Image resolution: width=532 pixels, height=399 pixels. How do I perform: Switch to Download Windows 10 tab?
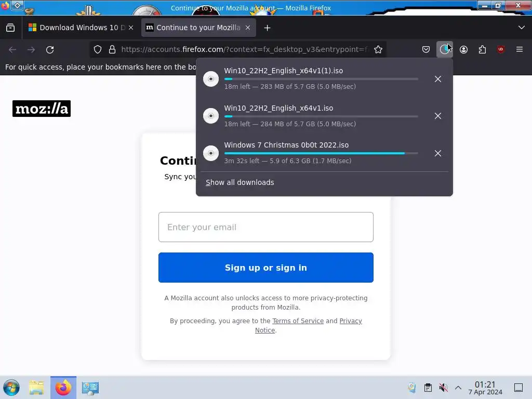81,28
